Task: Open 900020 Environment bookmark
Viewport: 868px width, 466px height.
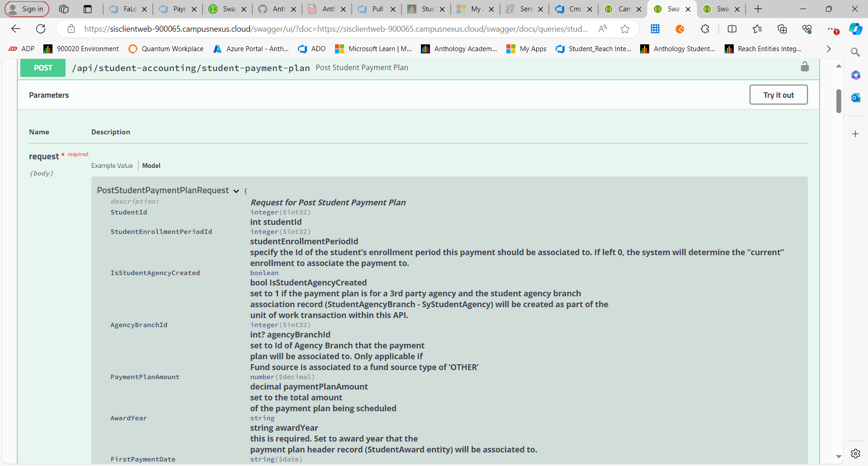Action: [x=81, y=49]
